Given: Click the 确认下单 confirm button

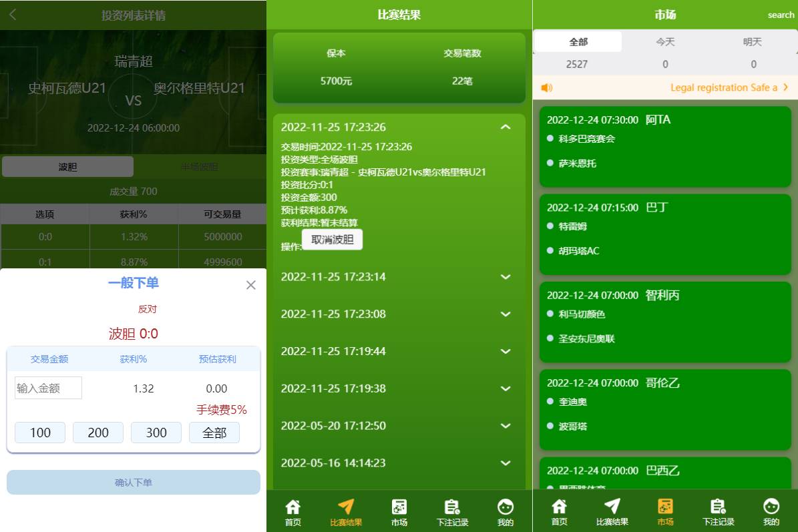Looking at the screenshot, I should click(x=134, y=482).
